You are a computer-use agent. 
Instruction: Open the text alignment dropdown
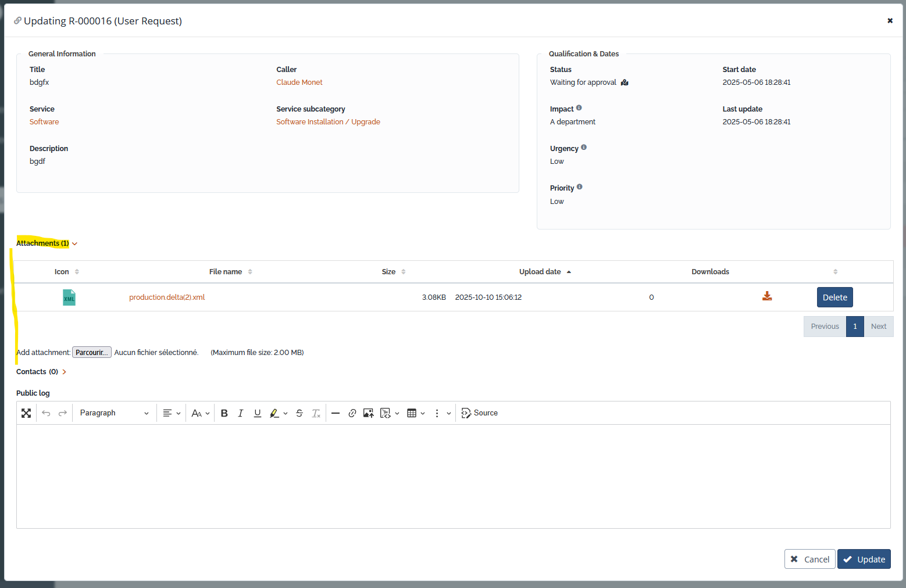[x=171, y=413]
